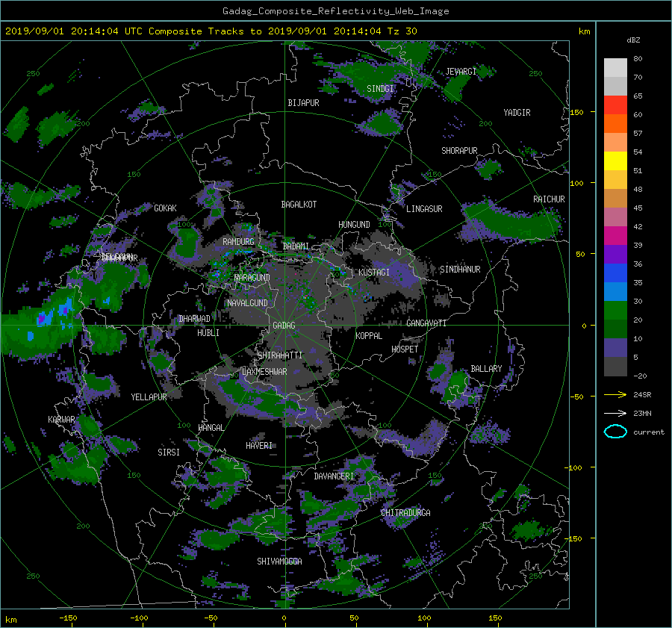Click the CHITRADURGA city label
Viewport: 672px width, 628px height.
pyautogui.click(x=405, y=513)
